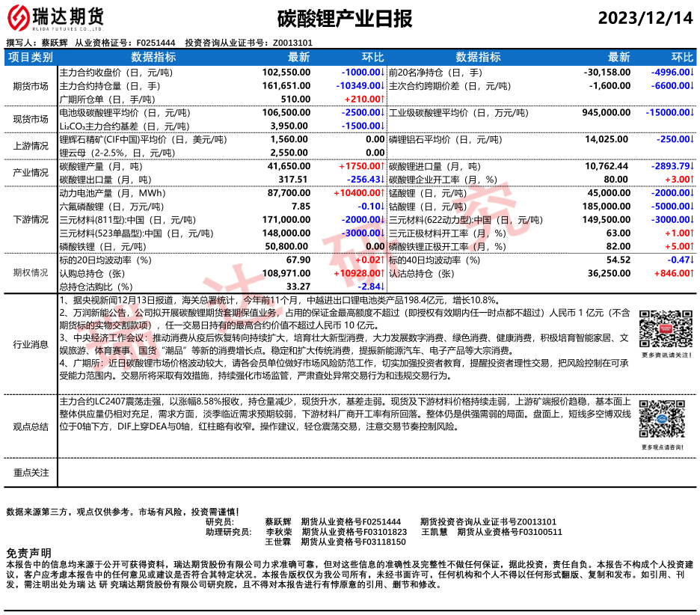This screenshot has height=615, width=700.
Task: Select the 现货市场 category cell
Action: (31, 119)
